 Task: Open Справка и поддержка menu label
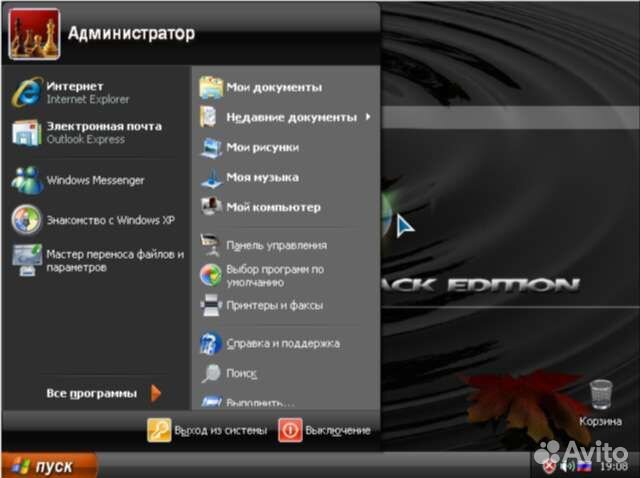(x=283, y=343)
